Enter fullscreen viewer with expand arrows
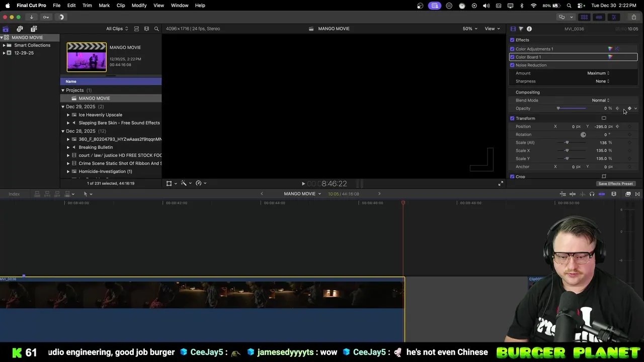Screen dimensions: 644x362 pos(501,184)
